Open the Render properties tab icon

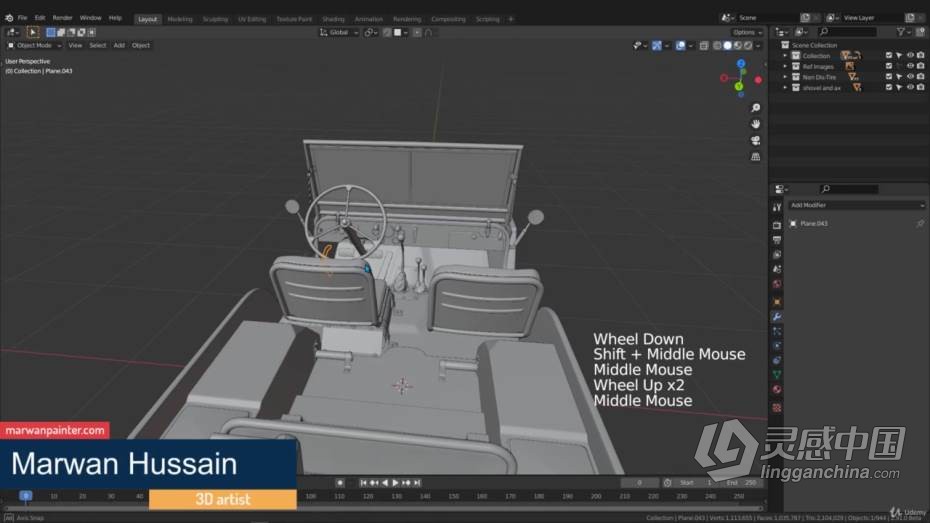click(x=777, y=225)
